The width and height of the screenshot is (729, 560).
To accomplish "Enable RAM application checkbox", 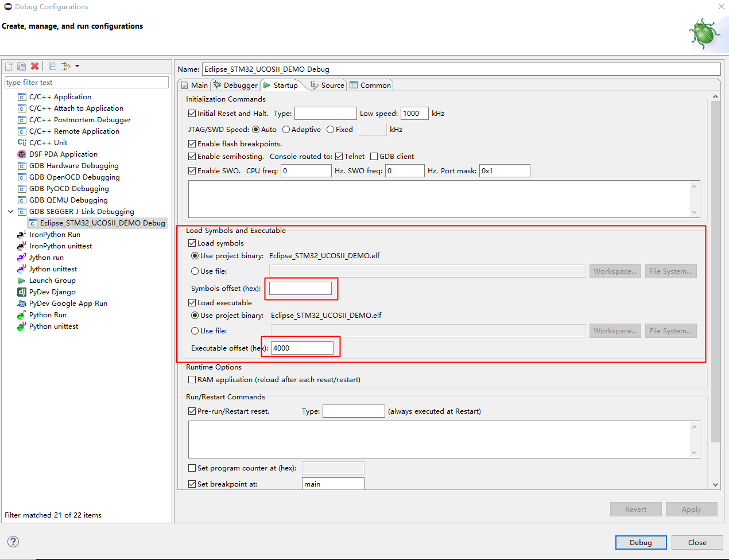I will tap(192, 380).
